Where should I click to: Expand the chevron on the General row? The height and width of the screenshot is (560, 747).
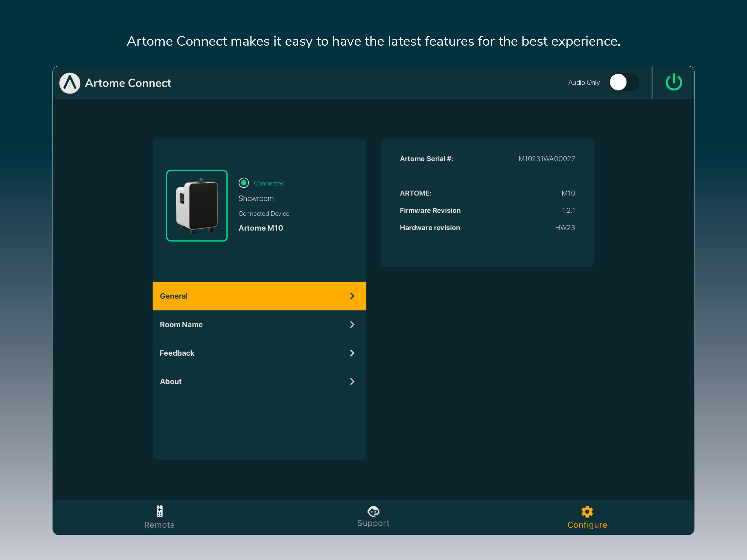(x=352, y=296)
